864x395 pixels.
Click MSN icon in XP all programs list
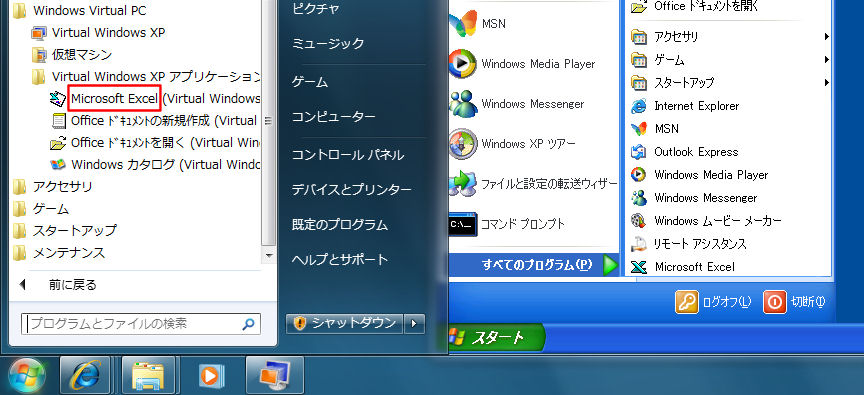pyautogui.click(x=639, y=129)
